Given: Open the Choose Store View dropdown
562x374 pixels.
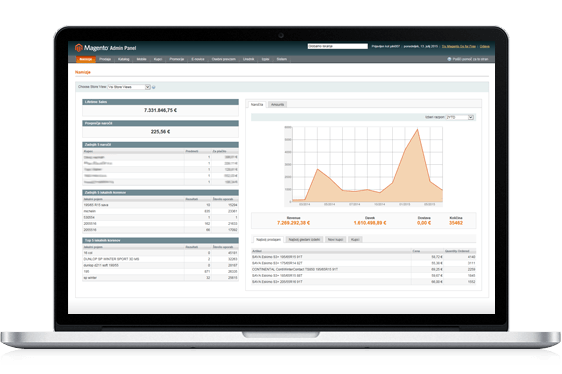Looking at the screenshot, I should coord(129,87).
